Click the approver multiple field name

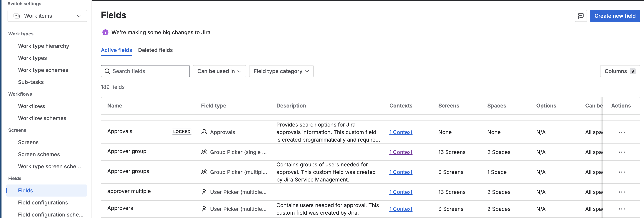pyautogui.click(x=129, y=191)
